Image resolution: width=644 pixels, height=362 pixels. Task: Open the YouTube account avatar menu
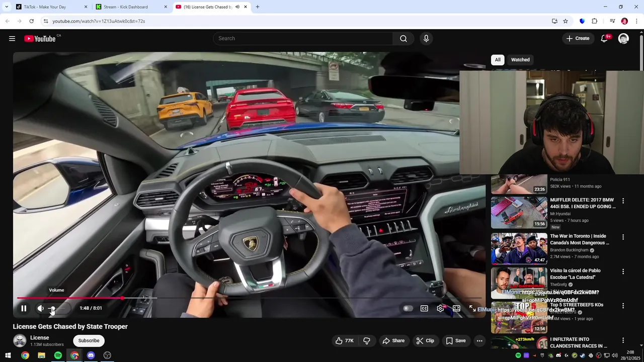coord(623,39)
